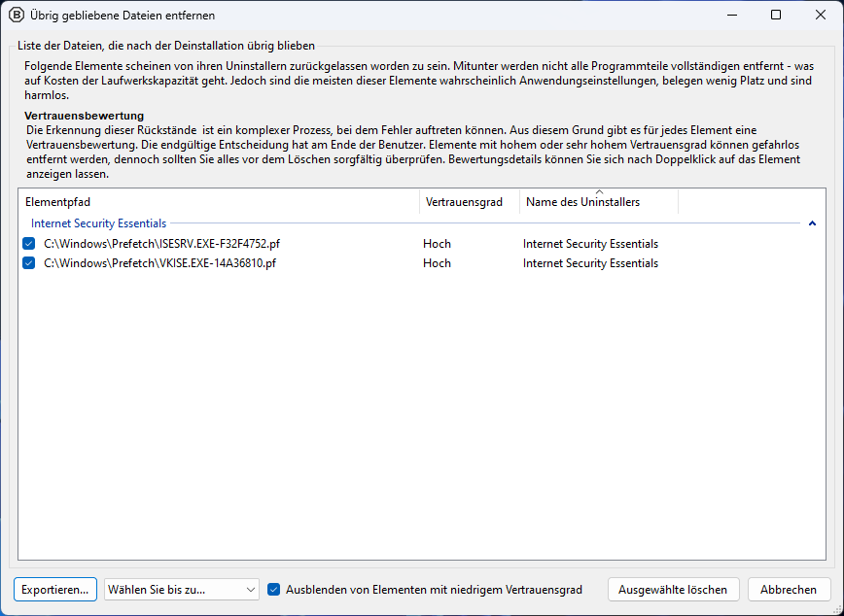The image size is (844, 616).
Task: Click Hoch rating in VKISE.EXE row
Action: (438, 263)
